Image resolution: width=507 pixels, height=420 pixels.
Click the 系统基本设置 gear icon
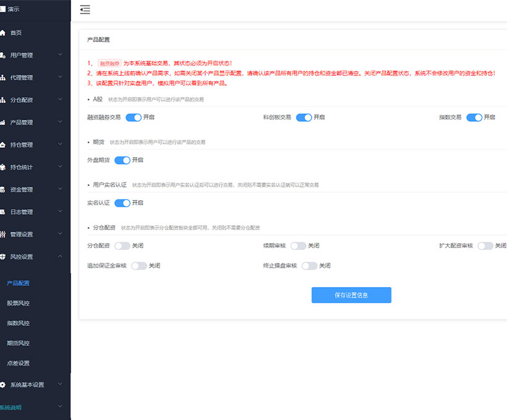coord(2,385)
